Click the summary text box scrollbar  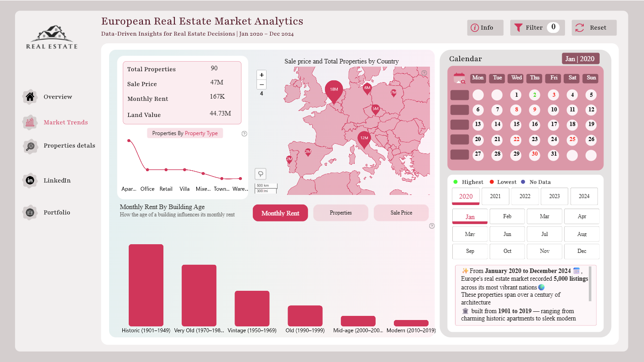point(590,284)
